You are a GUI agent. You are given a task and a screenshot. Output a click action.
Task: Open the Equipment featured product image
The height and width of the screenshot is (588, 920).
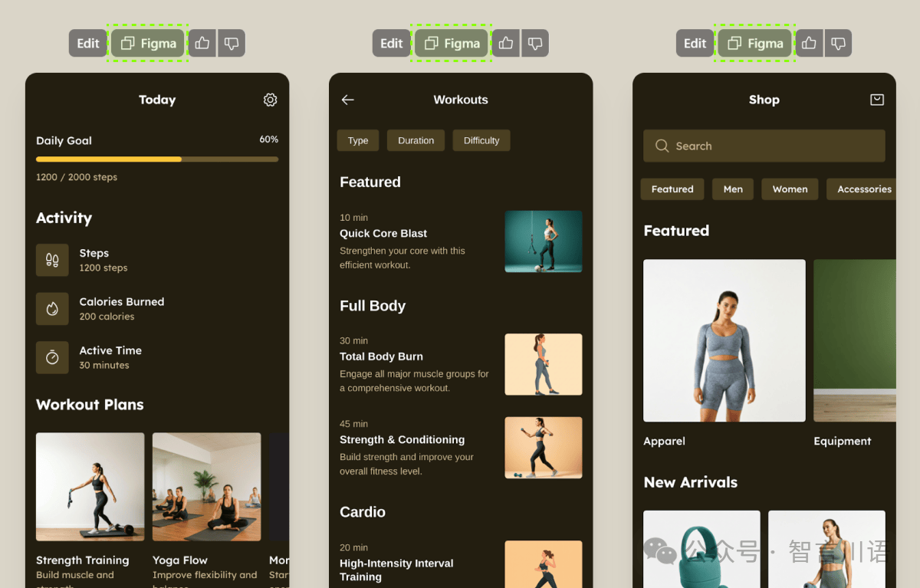coord(855,340)
